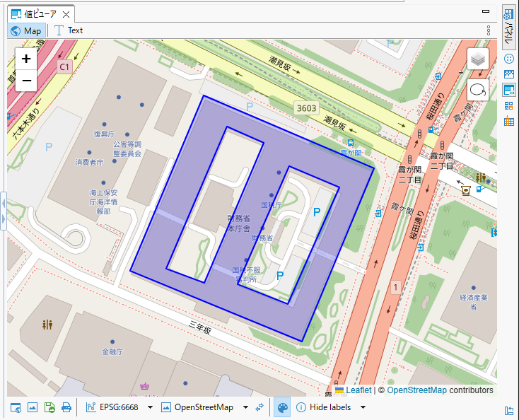Click the flip coordinates arrows icon
This screenshot has height=420, width=519.
(x=259, y=407)
